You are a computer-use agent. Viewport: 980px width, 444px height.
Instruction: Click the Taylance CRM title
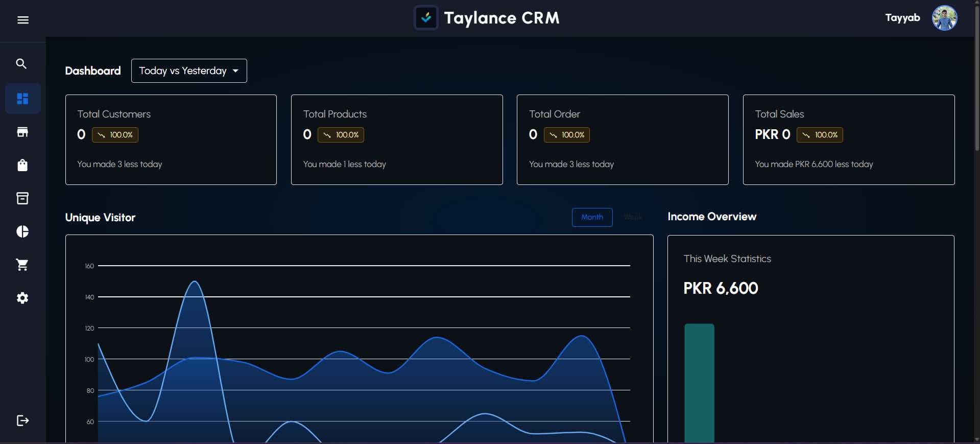[501, 18]
